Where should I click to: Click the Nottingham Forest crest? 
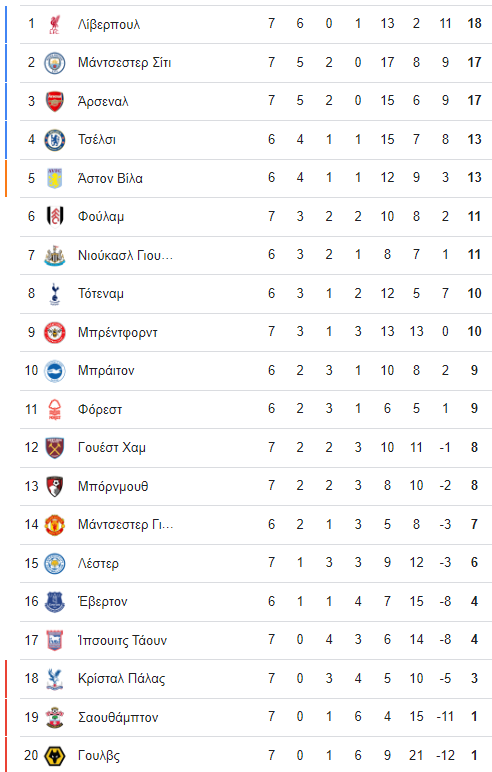click(55, 409)
